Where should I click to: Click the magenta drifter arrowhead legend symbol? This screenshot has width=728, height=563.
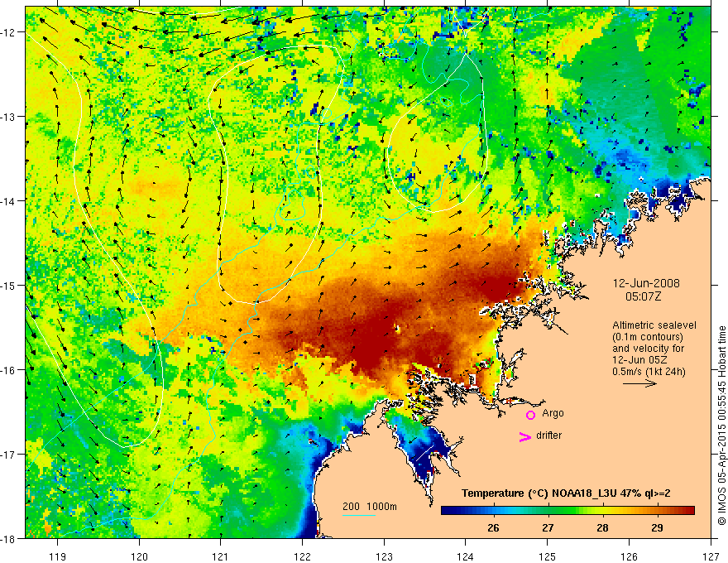(524, 436)
